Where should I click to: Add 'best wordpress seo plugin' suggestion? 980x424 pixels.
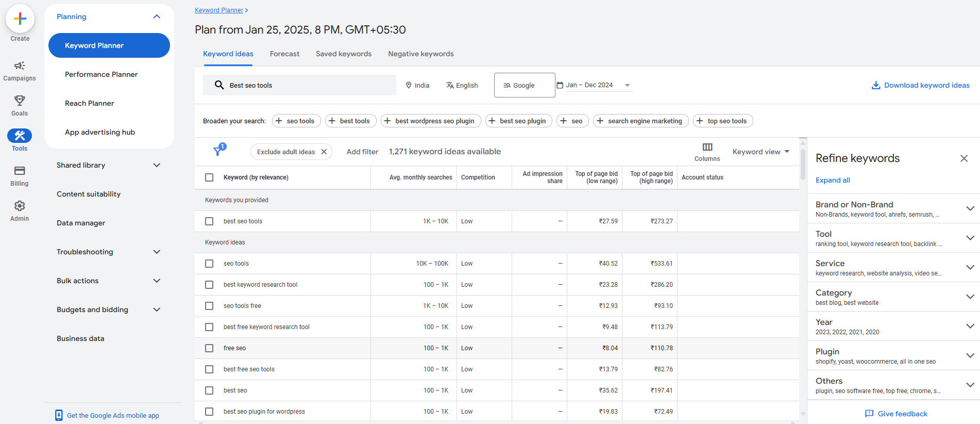tap(431, 121)
